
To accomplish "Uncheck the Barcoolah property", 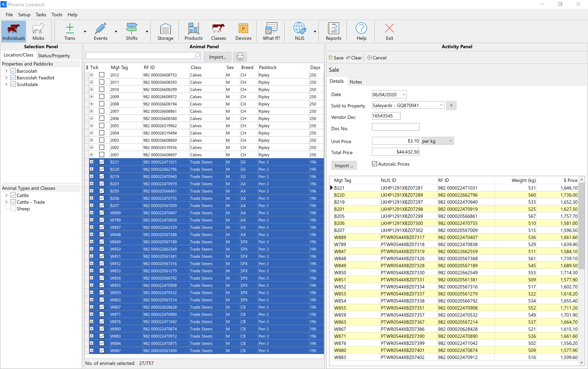I will 13,71.
